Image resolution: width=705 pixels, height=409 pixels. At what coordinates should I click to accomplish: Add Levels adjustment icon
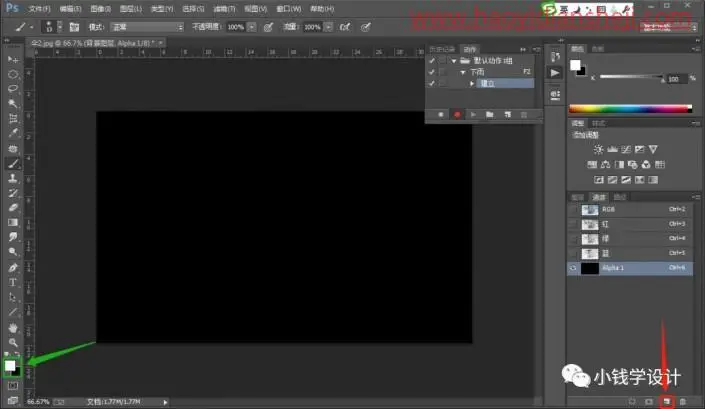coord(612,149)
